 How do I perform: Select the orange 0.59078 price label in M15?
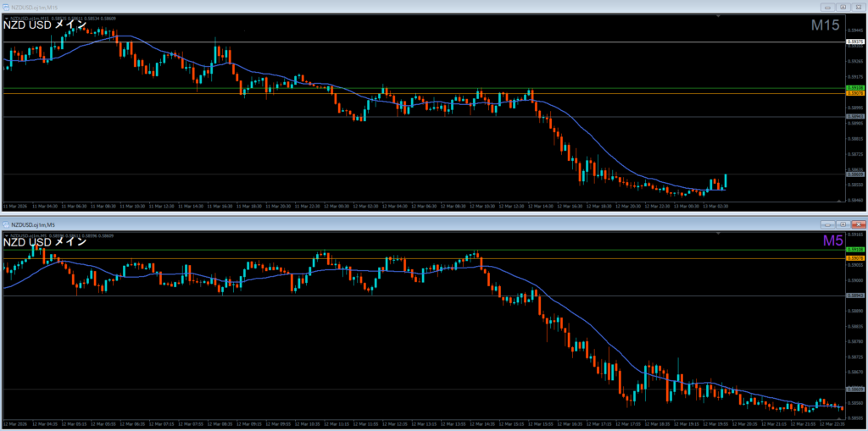[856, 93]
